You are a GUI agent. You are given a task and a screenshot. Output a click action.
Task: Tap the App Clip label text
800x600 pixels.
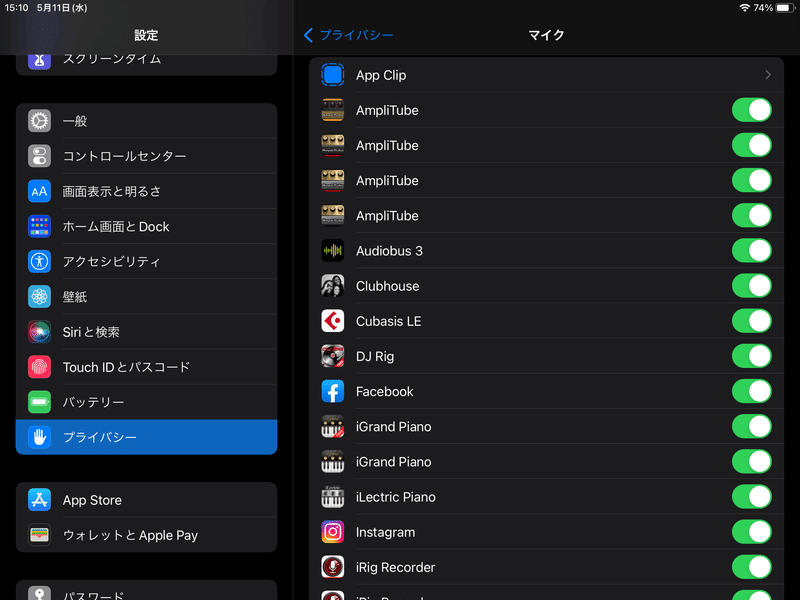[381, 75]
